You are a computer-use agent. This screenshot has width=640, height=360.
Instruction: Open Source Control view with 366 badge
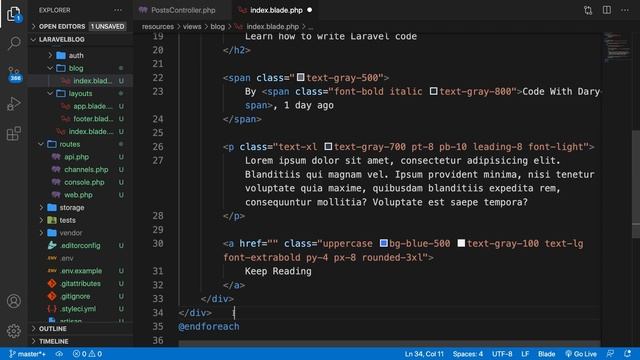[x=14, y=74]
